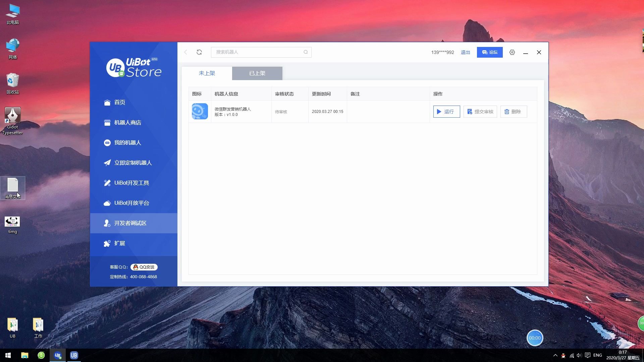Click the back arrow icon
Screen dimensions: 644x362
coord(186,52)
